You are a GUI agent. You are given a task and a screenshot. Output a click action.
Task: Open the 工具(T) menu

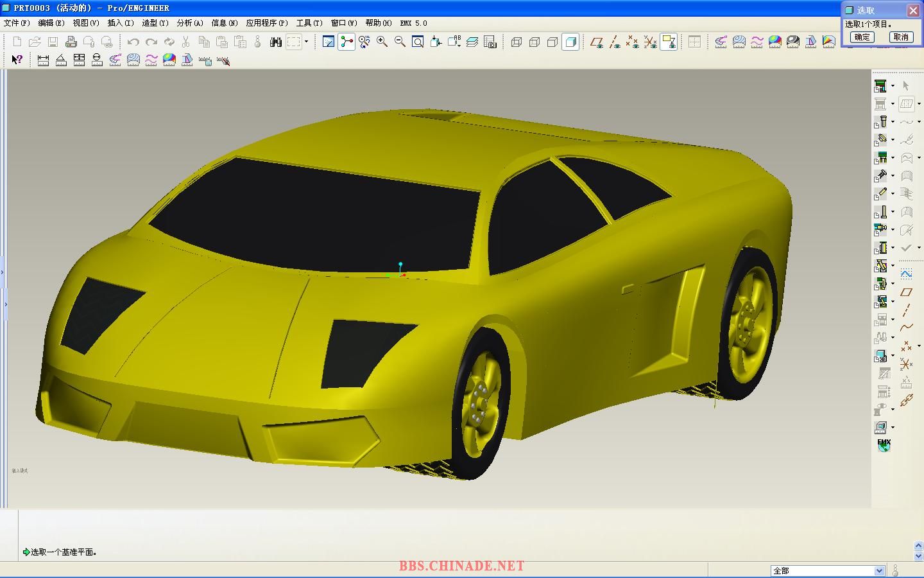pyautogui.click(x=309, y=23)
